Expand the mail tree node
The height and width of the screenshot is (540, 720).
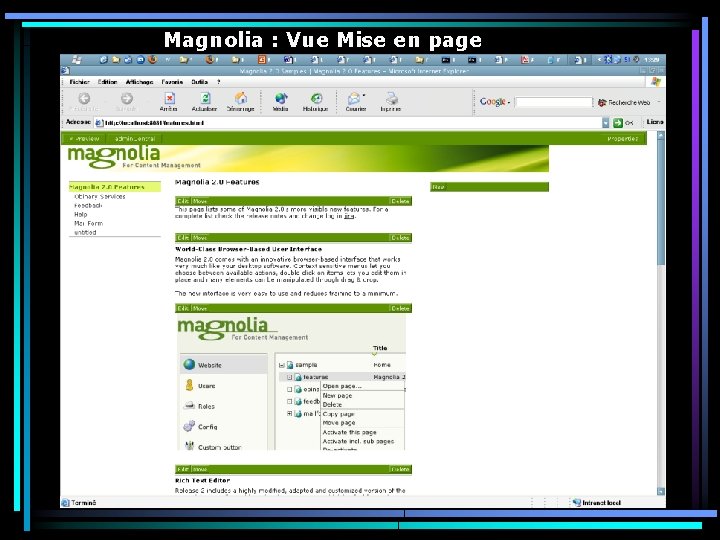290,413
